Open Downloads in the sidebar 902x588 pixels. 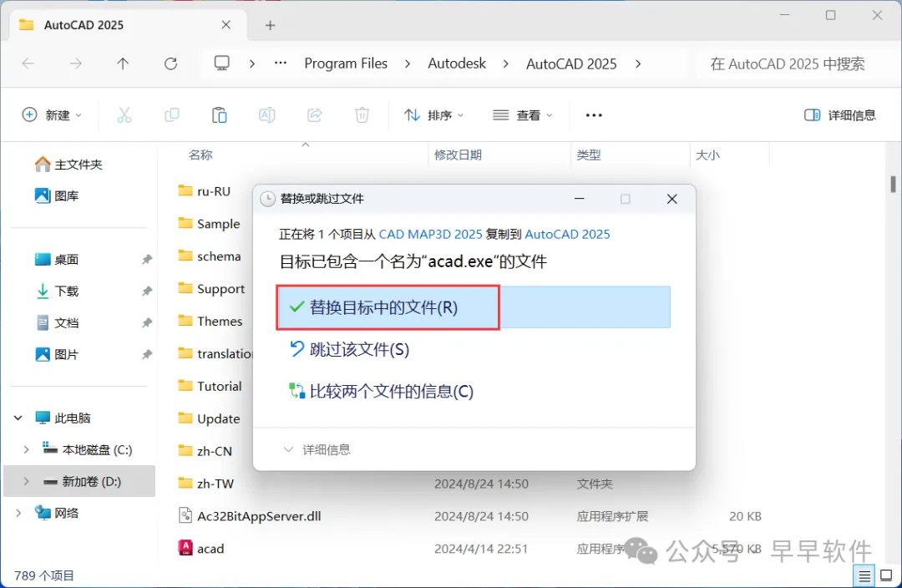[x=57, y=291]
